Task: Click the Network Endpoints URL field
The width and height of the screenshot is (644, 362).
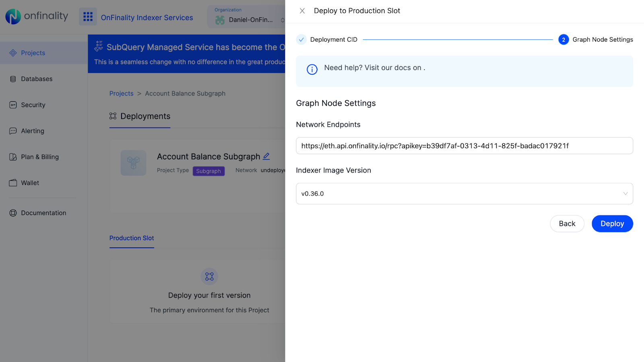Action: (464, 146)
